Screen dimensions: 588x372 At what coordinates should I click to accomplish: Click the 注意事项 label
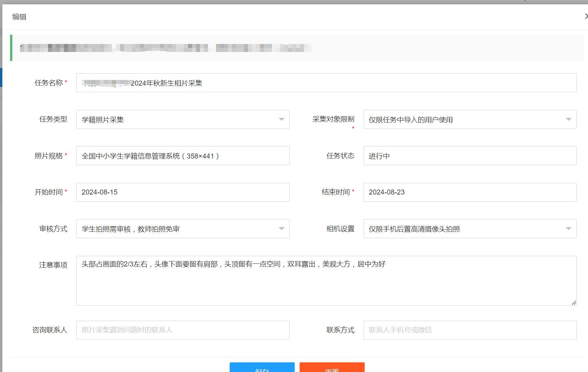click(53, 265)
